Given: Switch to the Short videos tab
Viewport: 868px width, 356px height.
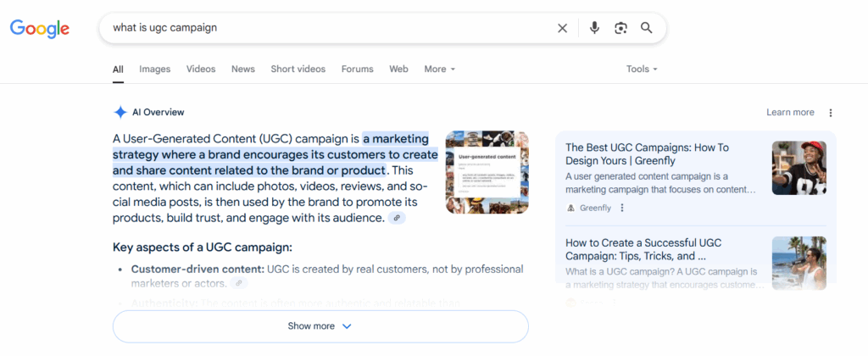Looking at the screenshot, I should coord(298,70).
